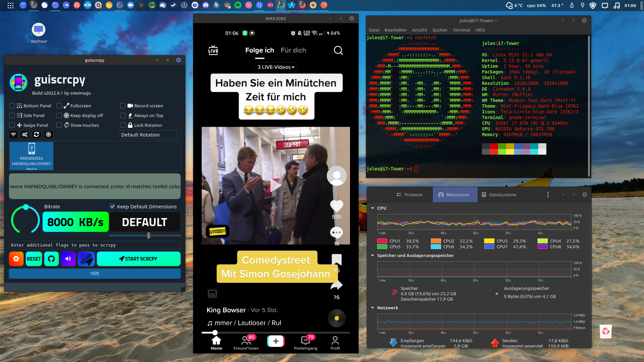Open the Hilfe menu in the terminal
Screen dimensions: 644x362
point(480,30)
